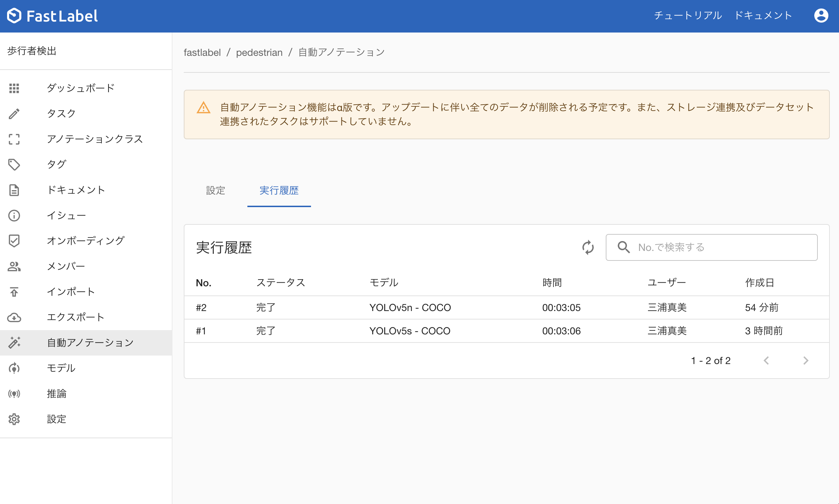Viewport: 839px width, 504px height.
Task: Click the magnifier icon in search box
Action: point(623,247)
